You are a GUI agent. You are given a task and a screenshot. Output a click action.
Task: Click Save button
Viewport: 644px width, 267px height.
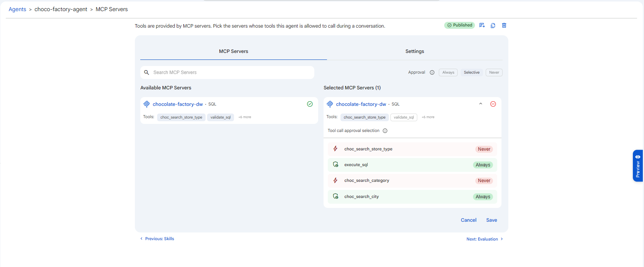tap(491, 220)
